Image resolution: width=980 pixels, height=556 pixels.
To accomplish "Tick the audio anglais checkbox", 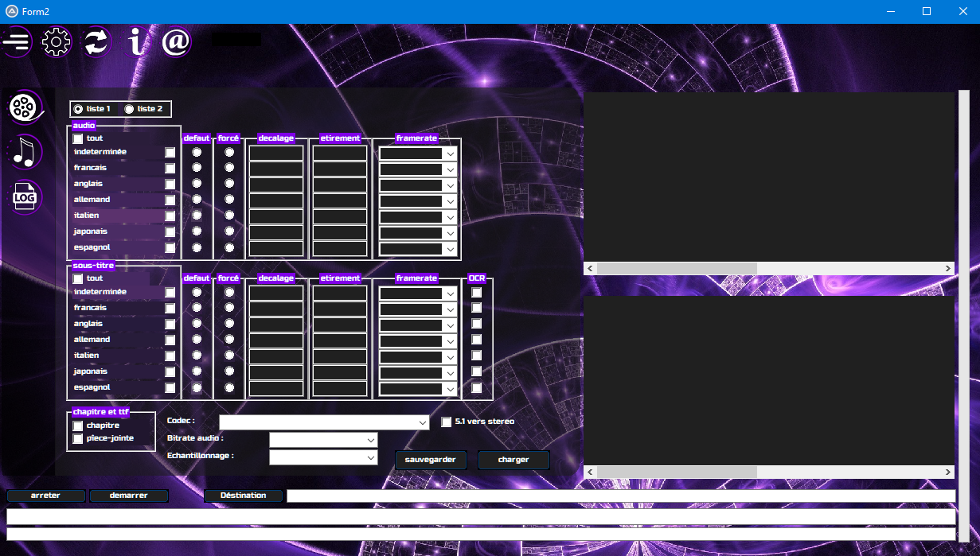I will pyautogui.click(x=170, y=184).
